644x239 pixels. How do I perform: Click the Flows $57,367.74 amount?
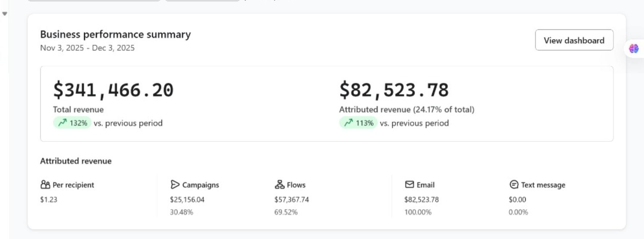(x=292, y=200)
